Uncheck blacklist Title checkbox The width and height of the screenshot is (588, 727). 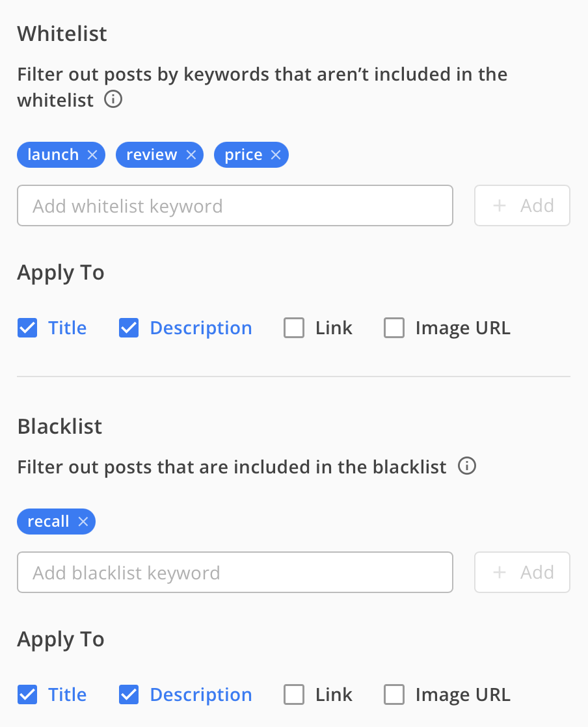(27, 694)
